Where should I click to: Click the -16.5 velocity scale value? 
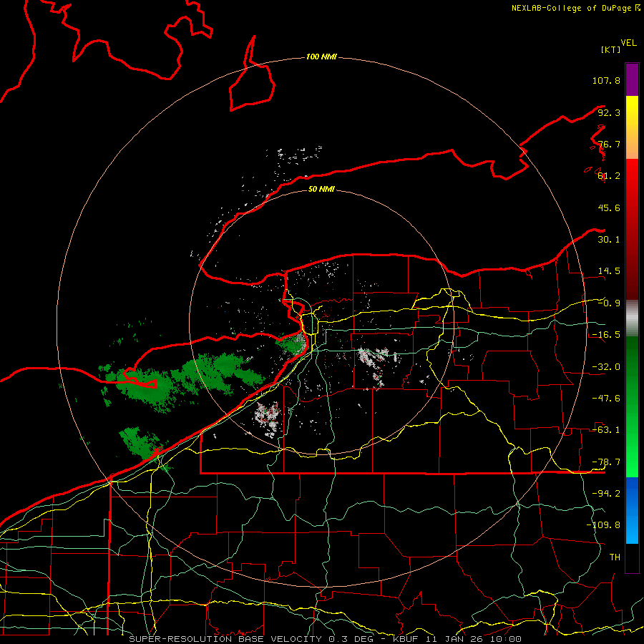[x=606, y=335]
